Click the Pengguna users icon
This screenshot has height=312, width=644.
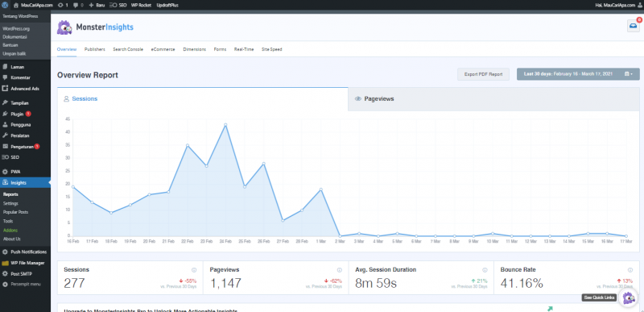pyautogui.click(x=5, y=124)
